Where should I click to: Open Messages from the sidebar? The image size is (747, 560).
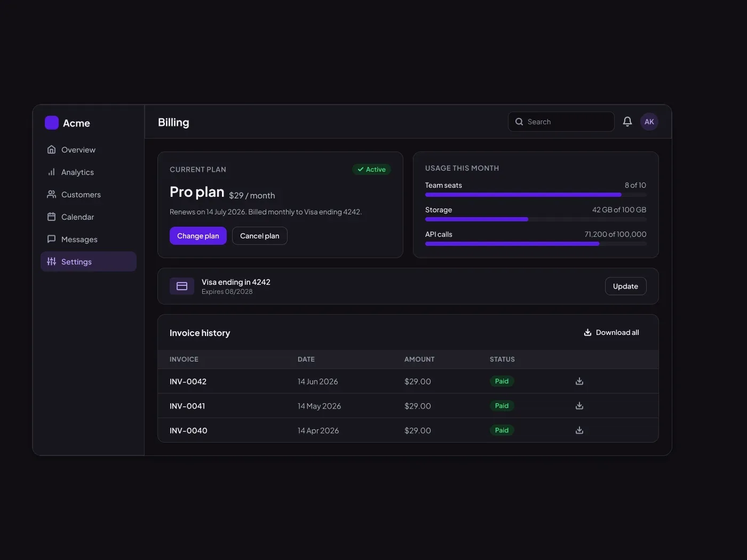pos(89,239)
